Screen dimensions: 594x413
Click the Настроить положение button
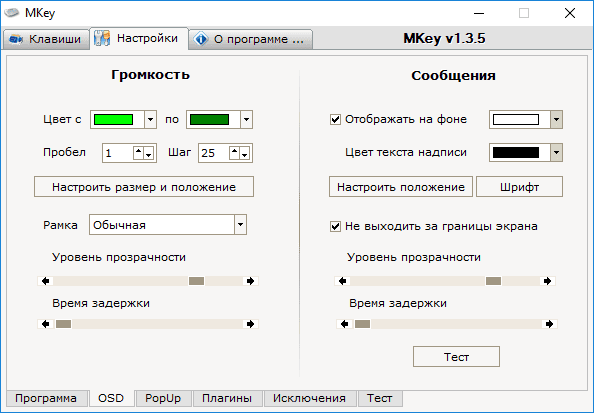(x=401, y=187)
